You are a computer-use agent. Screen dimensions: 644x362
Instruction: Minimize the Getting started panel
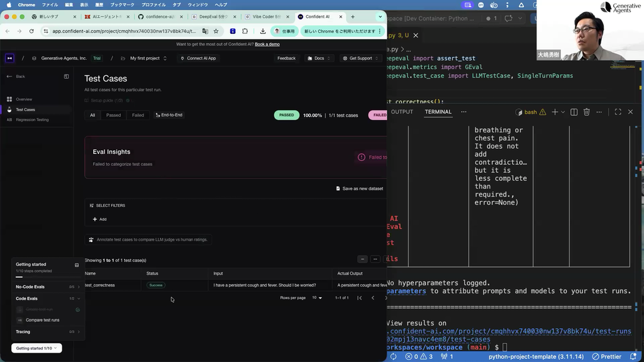click(77, 265)
